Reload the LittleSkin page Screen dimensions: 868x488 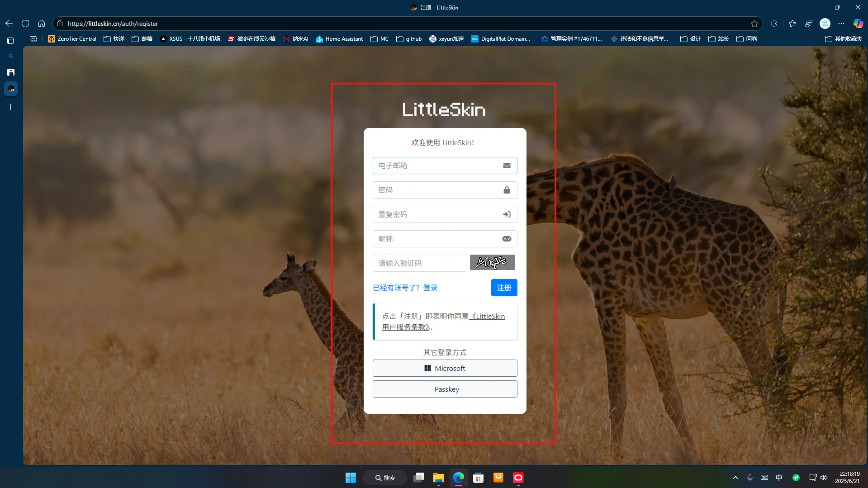coord(25,24)
